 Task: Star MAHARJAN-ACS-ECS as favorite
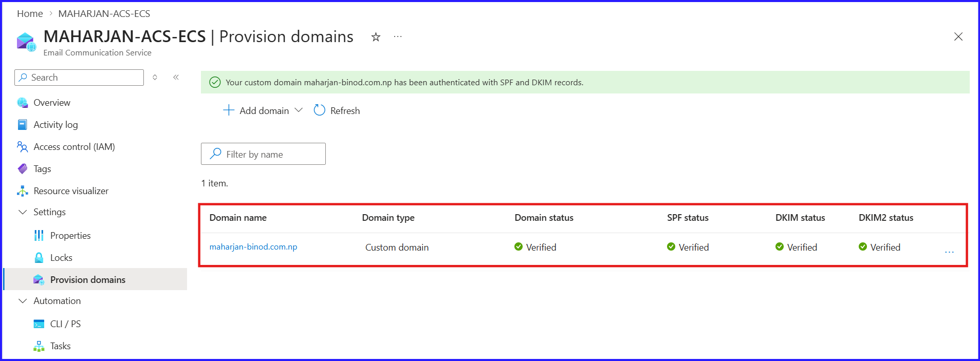pyautogui.click(x=376, y=36)
